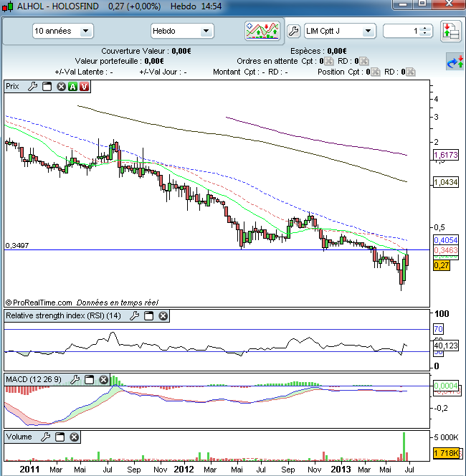Click the green A button in Prix panel
This screenshot has height=476, width=466.
(72, 87)
